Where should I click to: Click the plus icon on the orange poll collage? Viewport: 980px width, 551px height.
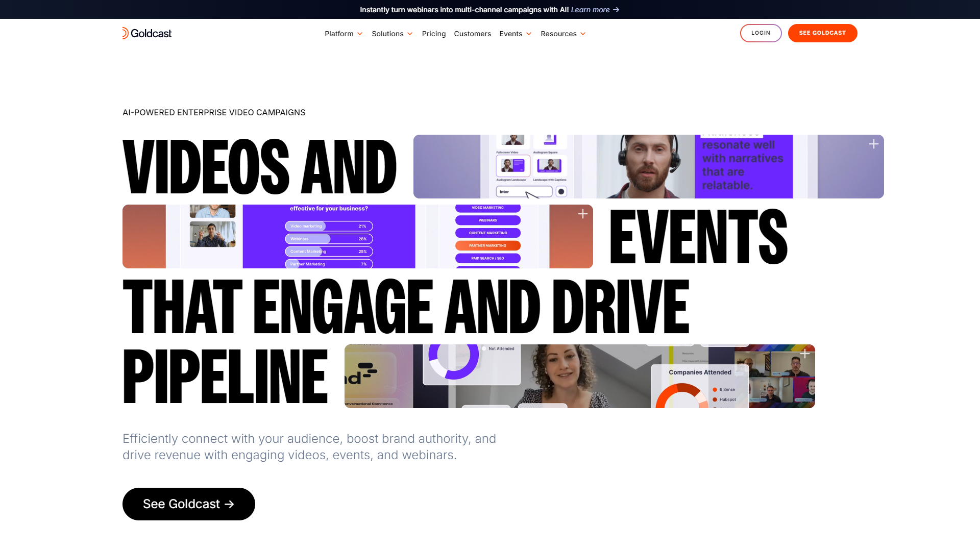582,214
